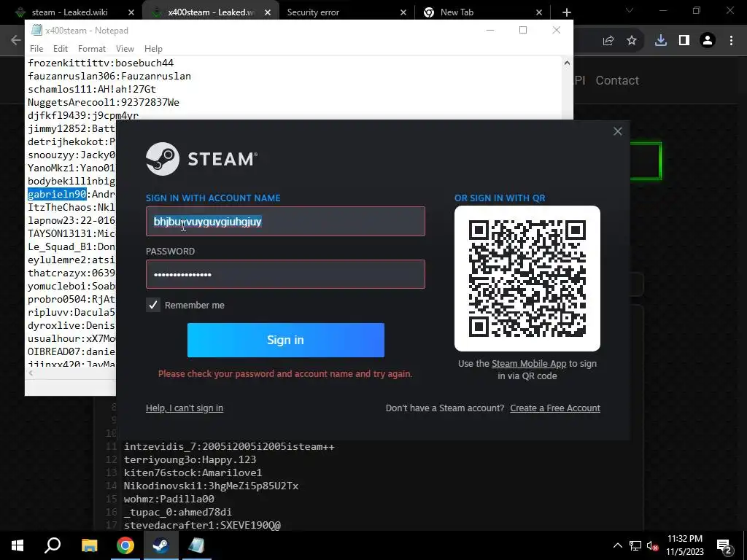Toggle the Remember me checkbox
The width and height of the screenshot is (747, 560).
click(x=153, y=305)
